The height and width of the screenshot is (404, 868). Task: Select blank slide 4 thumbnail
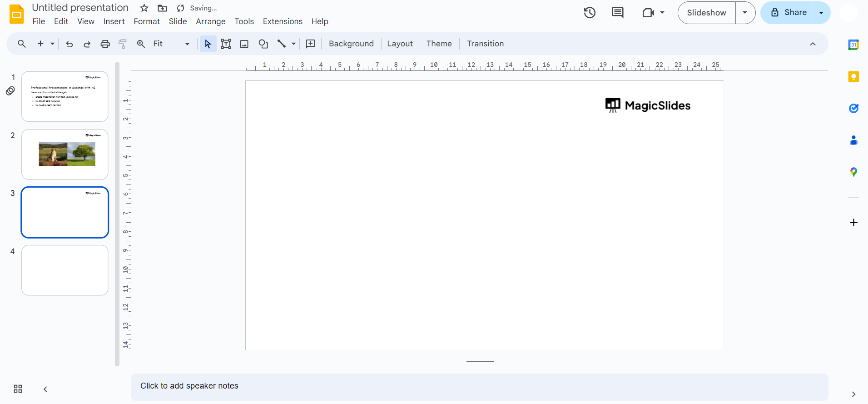pyautogui.click(x=65, y=270)
